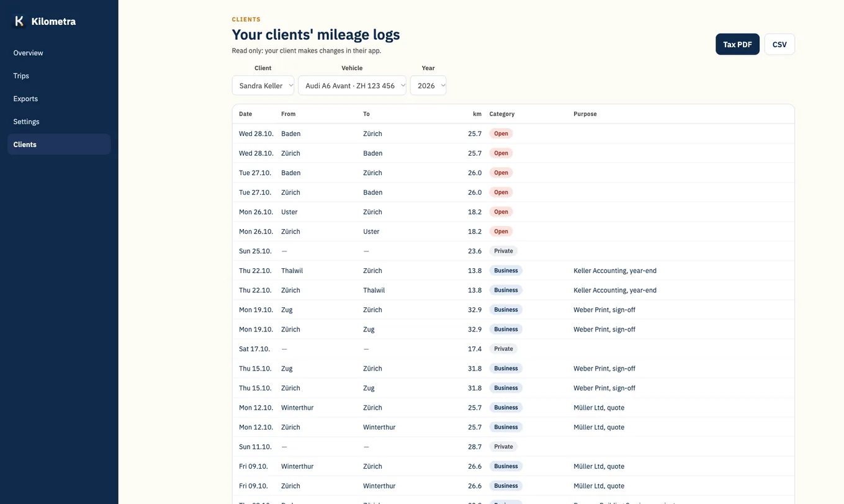Open Settings in the sidebar
The image size is (844, 504).
pyautogui.click(x=59, y=122)
